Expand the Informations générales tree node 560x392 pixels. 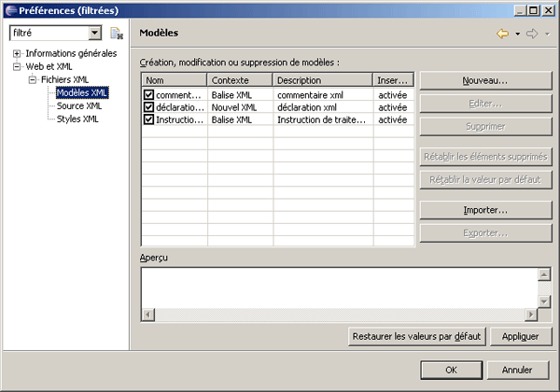tap(17, 53)
